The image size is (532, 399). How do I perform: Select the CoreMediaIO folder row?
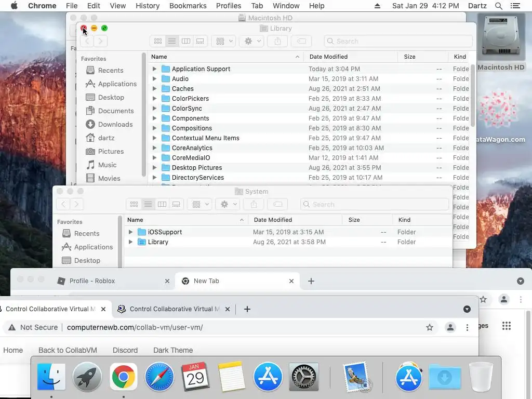310,158
